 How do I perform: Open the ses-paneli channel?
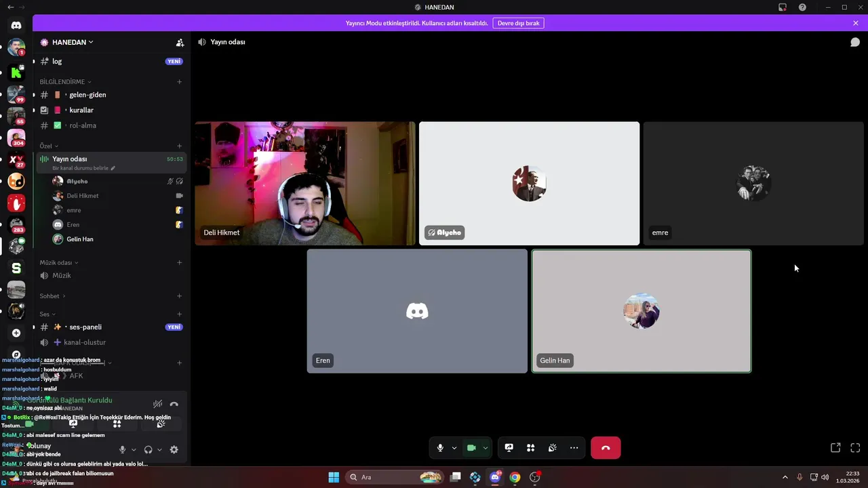[x=111, y=327]
